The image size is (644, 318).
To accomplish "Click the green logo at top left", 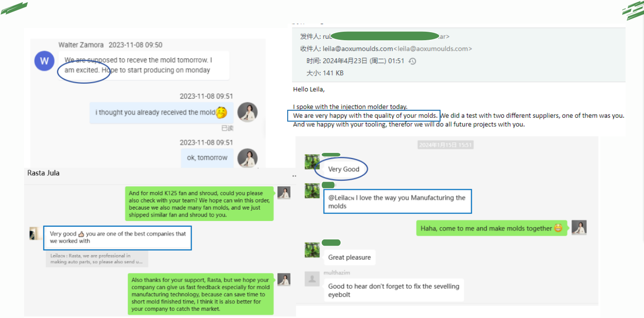I will [x=14, y=8].
